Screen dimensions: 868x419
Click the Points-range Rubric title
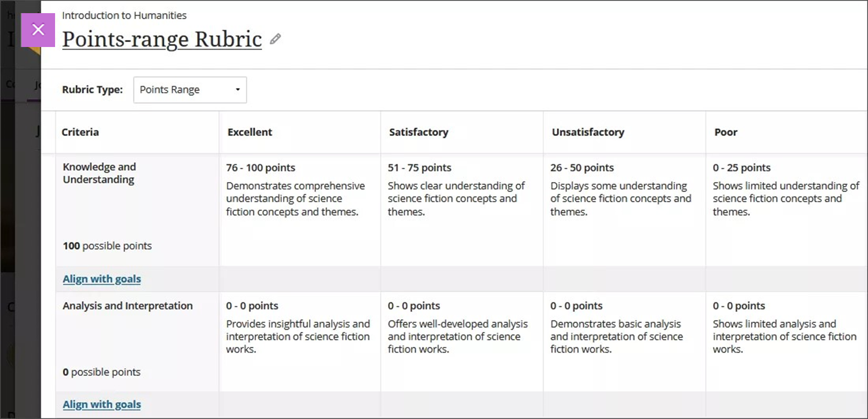161,39
